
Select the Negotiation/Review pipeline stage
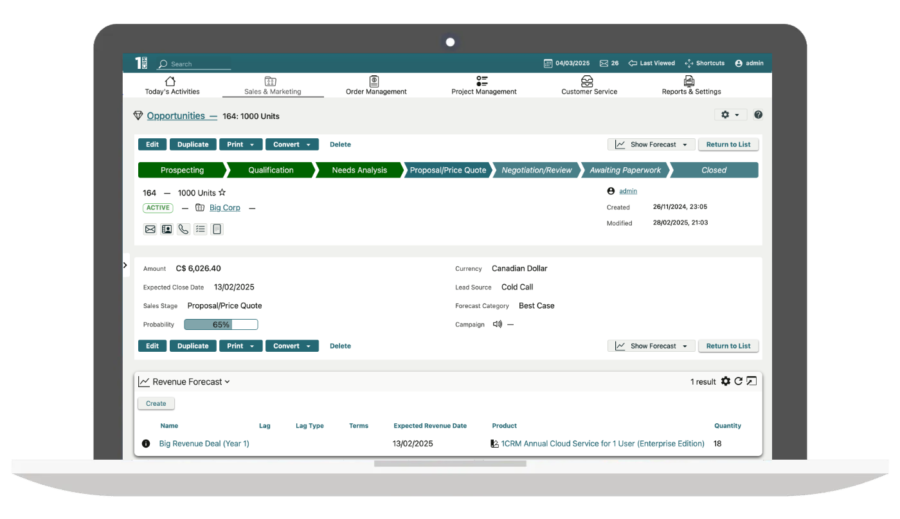click(x=537, y=170)
